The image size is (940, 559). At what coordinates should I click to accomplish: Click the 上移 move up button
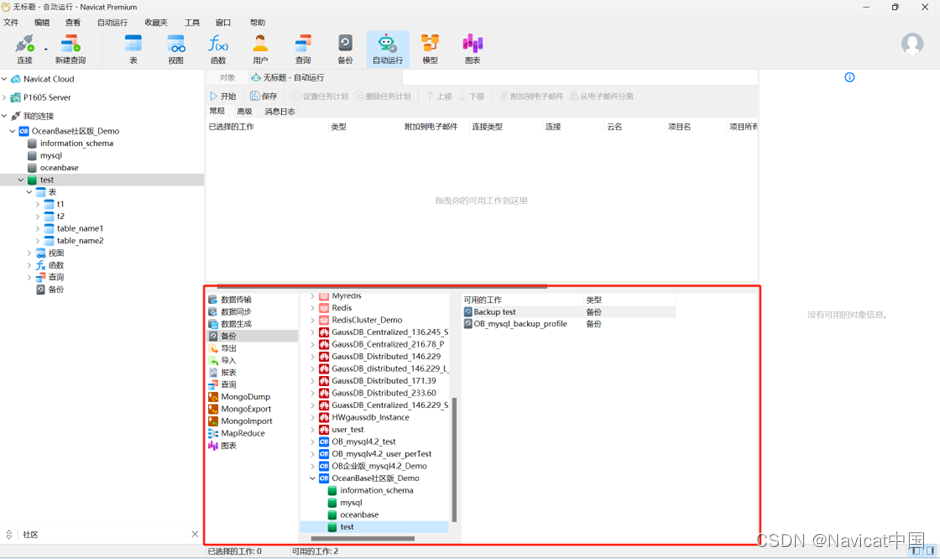pos(439,96)
